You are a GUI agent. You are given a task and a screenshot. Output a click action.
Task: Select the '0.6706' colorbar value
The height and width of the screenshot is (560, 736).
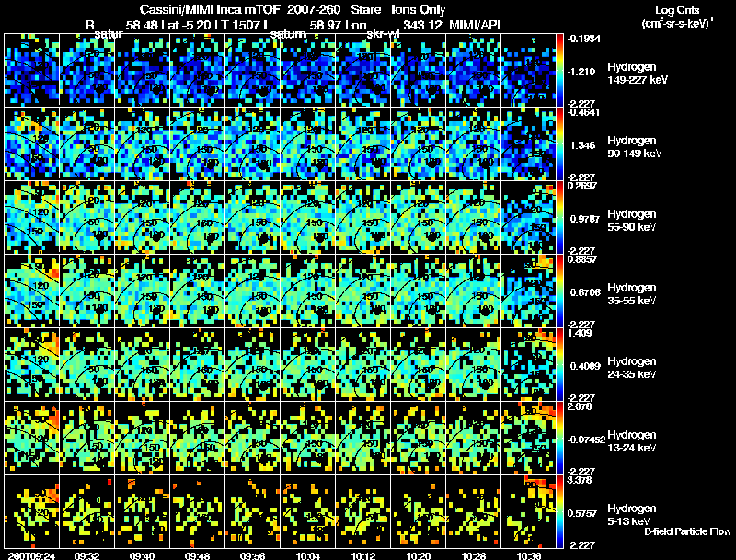585,292
